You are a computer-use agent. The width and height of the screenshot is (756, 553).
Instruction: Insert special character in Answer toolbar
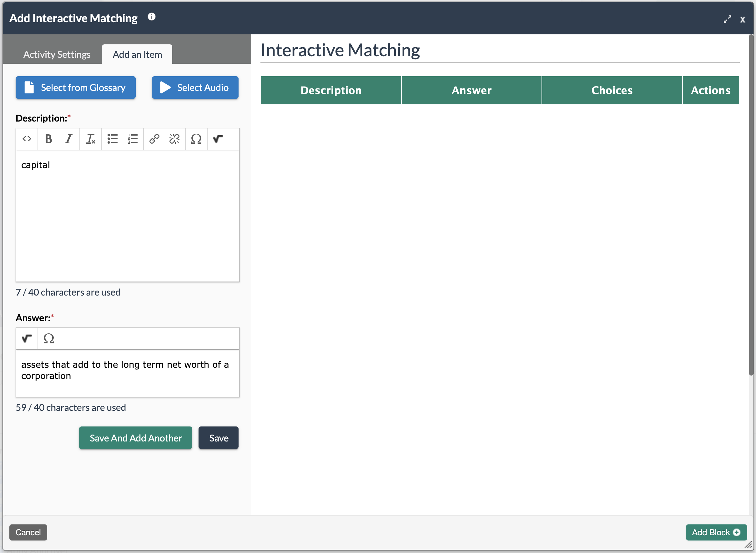tap(48, 338)
